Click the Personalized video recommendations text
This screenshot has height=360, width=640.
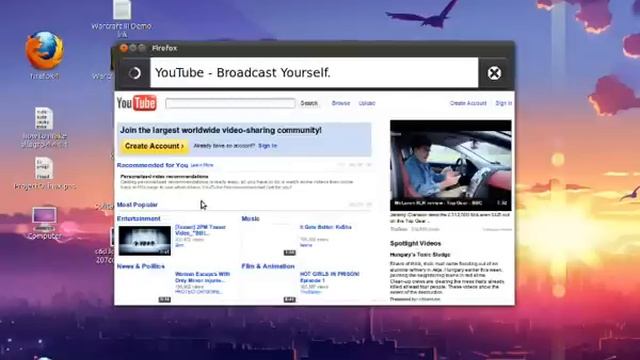164,177
